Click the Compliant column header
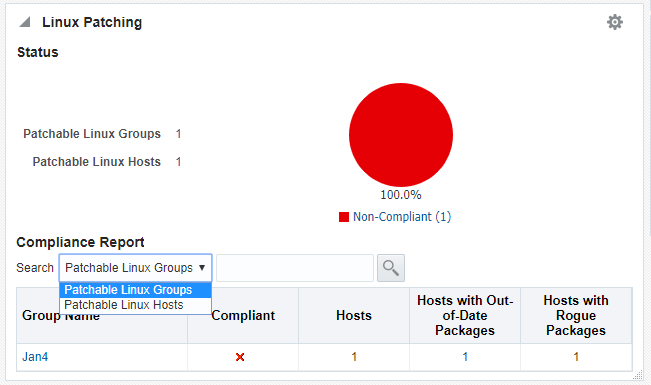 (x=243, y=316)
